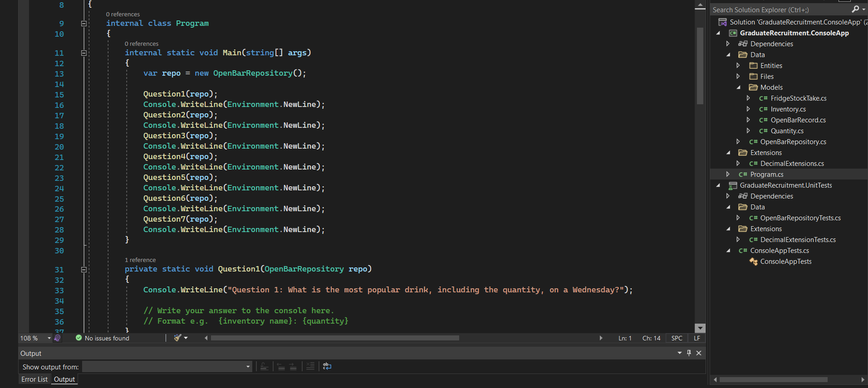Click the No issues found status text
Image resolution: width=868 pixels, height=388 pixels.
coord(107,338)
